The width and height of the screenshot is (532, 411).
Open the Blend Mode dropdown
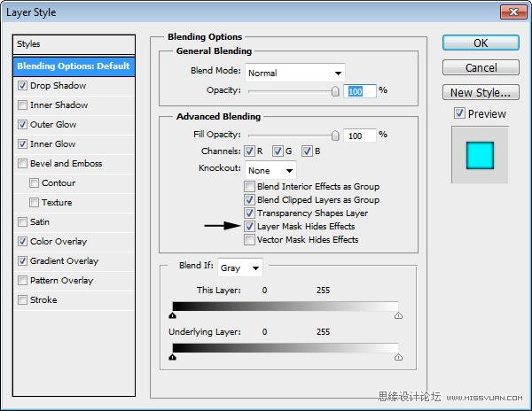(x=295, y=73)
